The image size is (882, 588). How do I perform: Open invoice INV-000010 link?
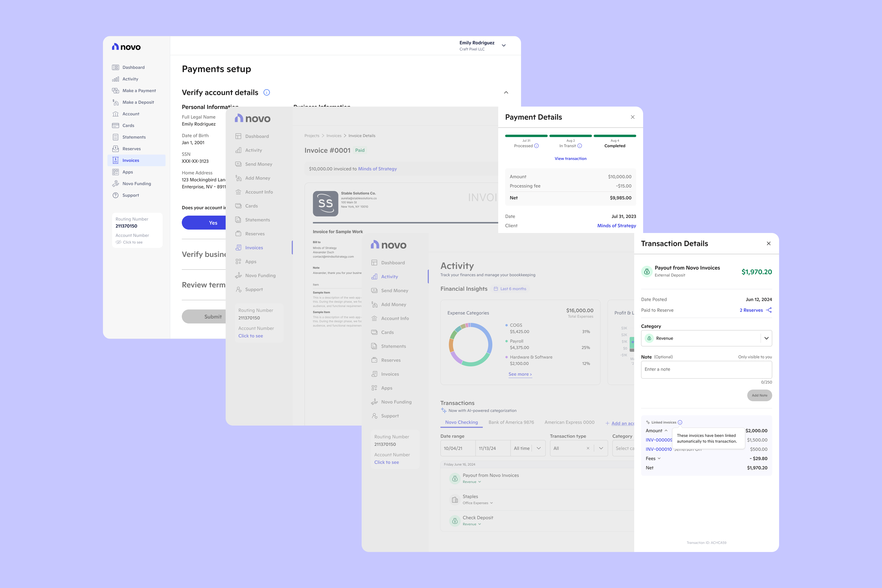[659, 449]
